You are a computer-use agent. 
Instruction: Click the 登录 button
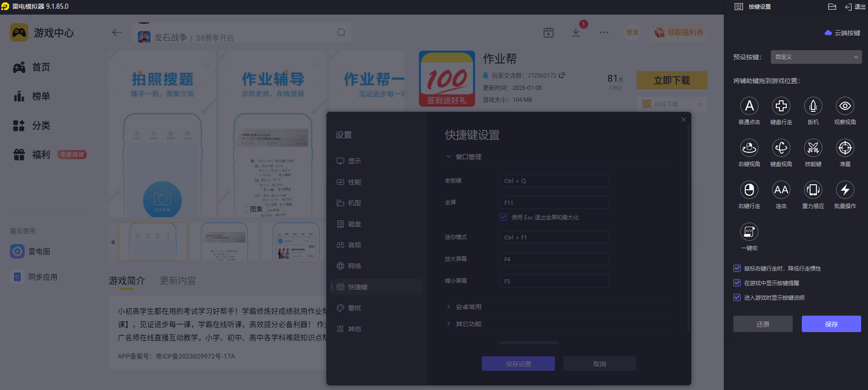(633, 32)
